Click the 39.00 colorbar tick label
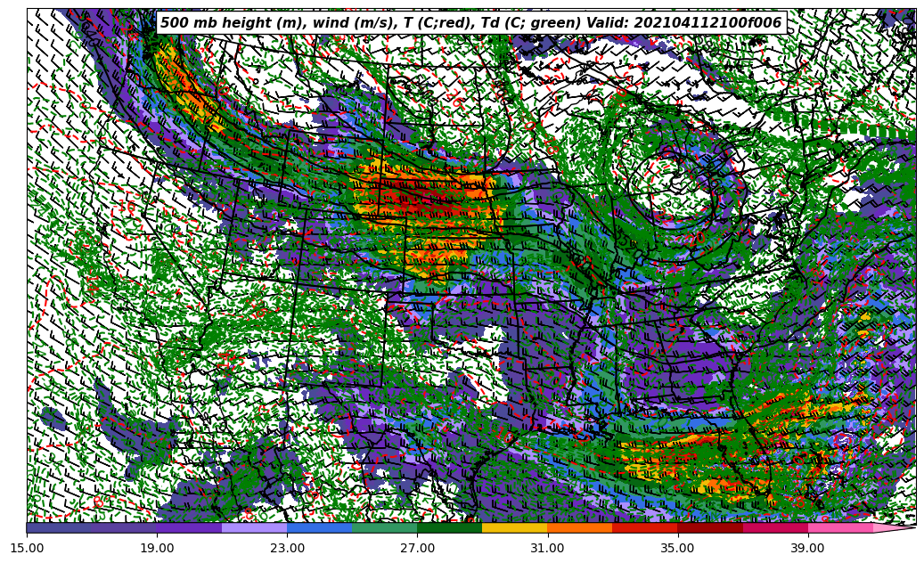 coord(807,547)
